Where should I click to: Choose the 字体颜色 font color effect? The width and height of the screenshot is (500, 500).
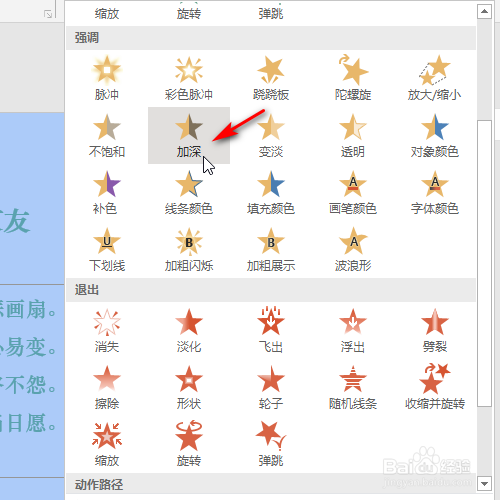(435, 193)
